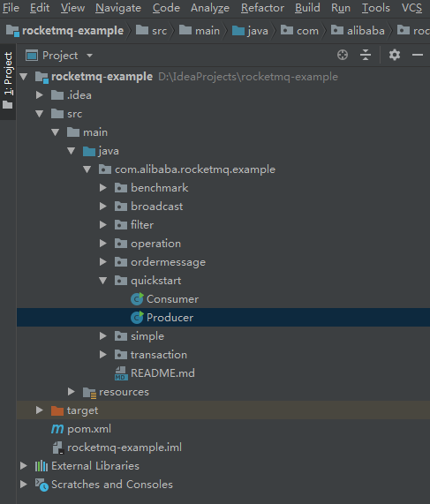
Task: Expand the target folder arrow
Action: (x=39, y=410)
